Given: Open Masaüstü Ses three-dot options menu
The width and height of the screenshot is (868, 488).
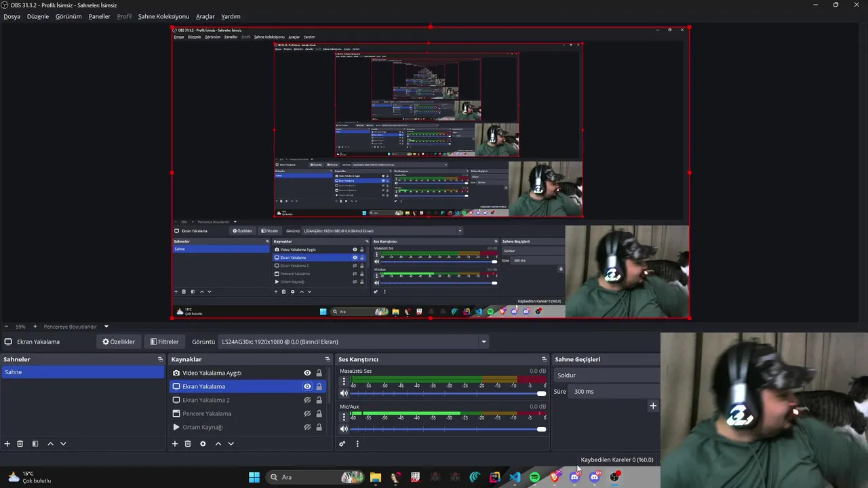Looking at the screenshot, I should point(344,382).
